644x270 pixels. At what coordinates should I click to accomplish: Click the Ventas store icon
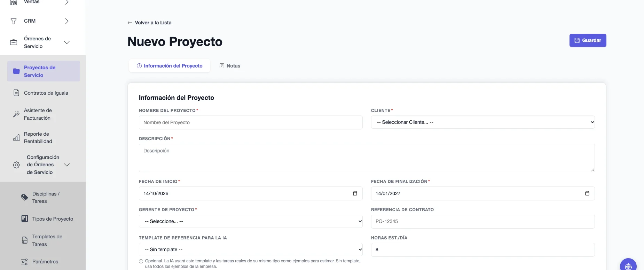[14, 2]
